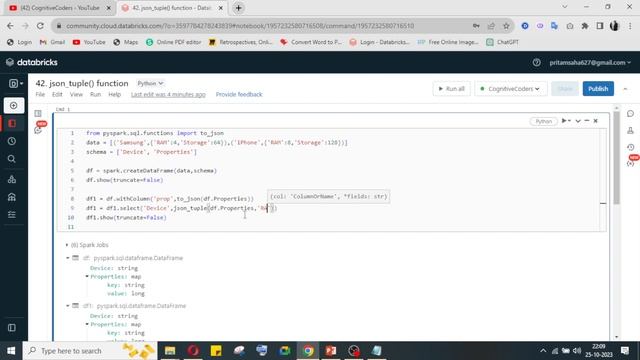Bookmark this page with the star icon

[x=506, y=26]
